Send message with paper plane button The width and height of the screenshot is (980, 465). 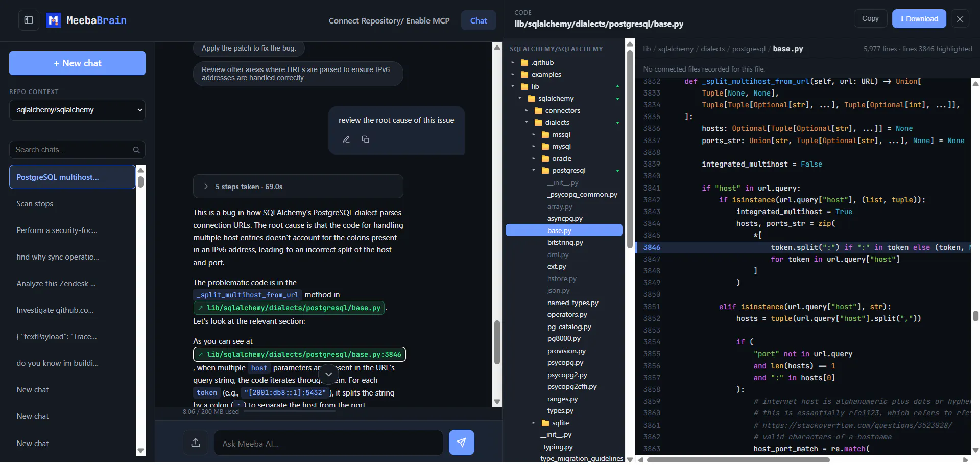tap(461, 443)
